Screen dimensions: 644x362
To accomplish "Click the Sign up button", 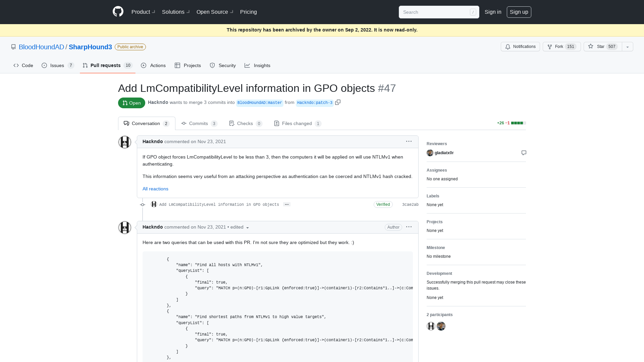I will click(x=519, y=12).
